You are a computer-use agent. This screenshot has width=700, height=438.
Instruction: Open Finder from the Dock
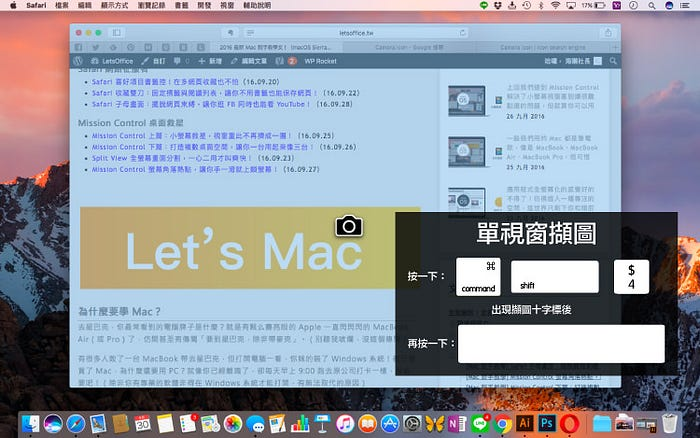[30, 423]
